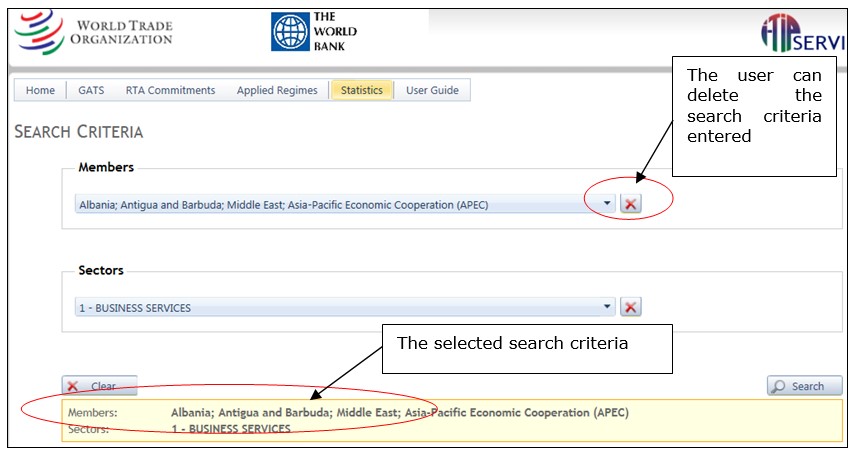The height and width of the screenshot is (455, 863).
Task: Click the yellow selected criteria summary box
Action: tap(452, 420)
